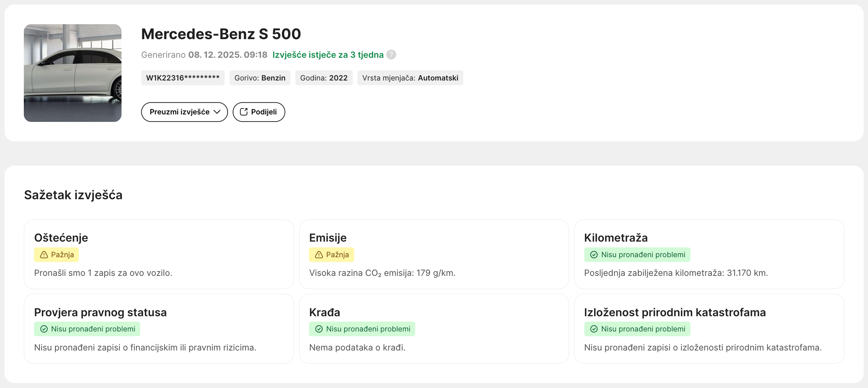Click the Gorivo: Benzin tag

pyautogui.click(x=259, y=78)
